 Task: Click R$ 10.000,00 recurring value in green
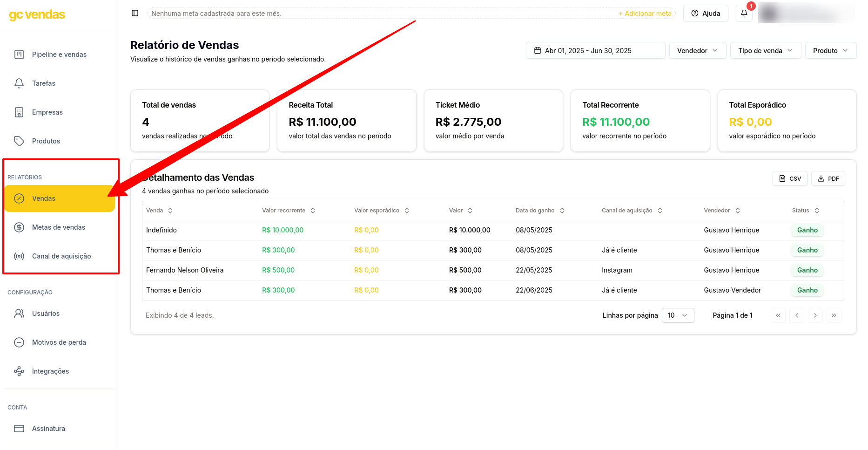click(283, 230)
